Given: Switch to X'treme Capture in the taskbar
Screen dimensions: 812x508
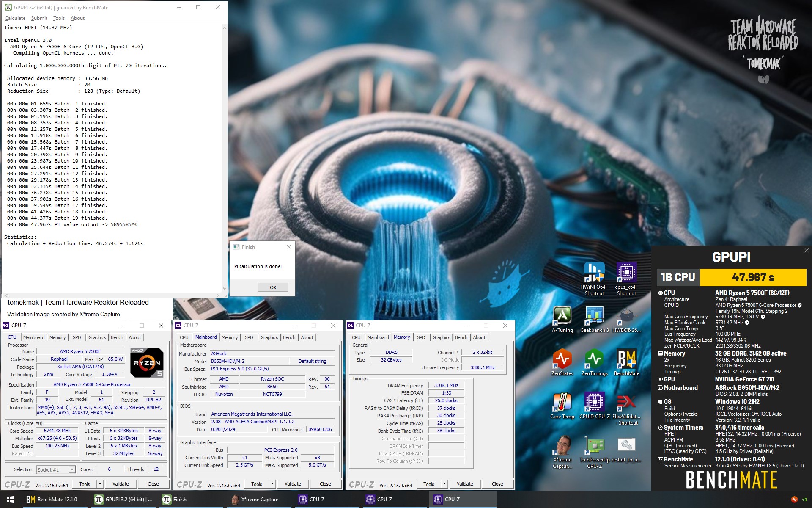Looking at the screenshot, I should click(259, 500).
